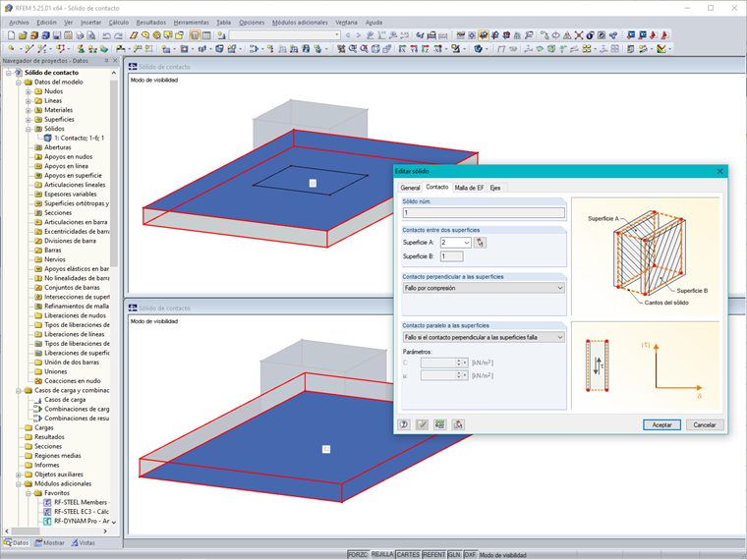This screenshot has height=560, width=747.
Task: Open the load case combo box in toolbar
Action: [284, 35]
